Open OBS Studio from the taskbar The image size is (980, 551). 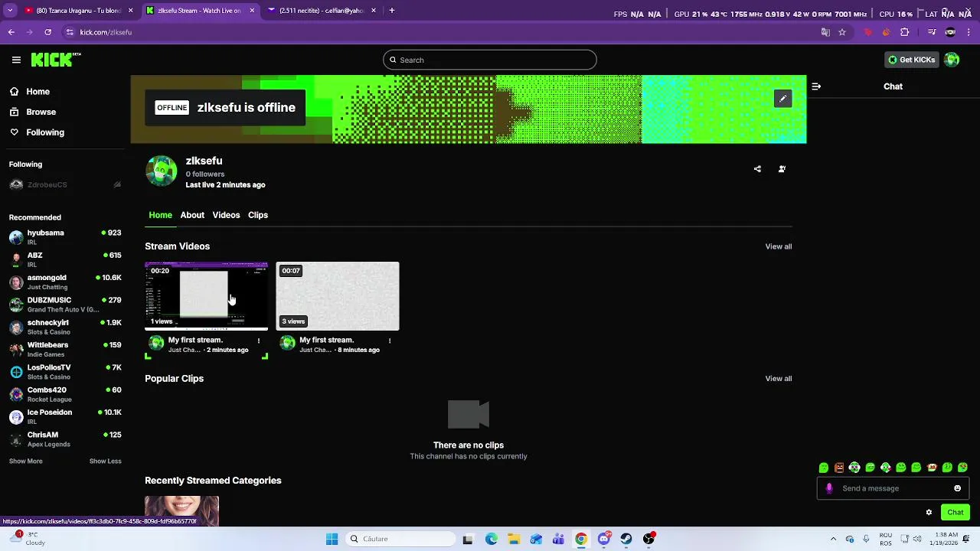pos(649,539)
